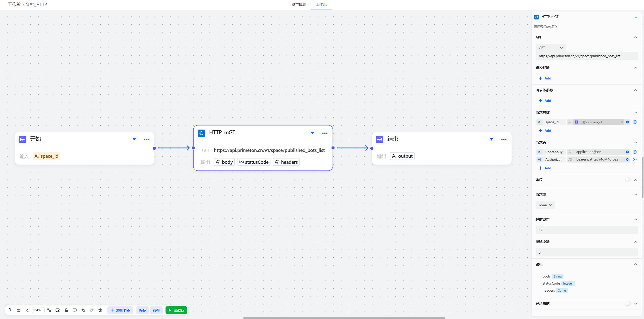Open settings gear next to Authorization header value
644x319 pixels.
click(x=627, y=159)
